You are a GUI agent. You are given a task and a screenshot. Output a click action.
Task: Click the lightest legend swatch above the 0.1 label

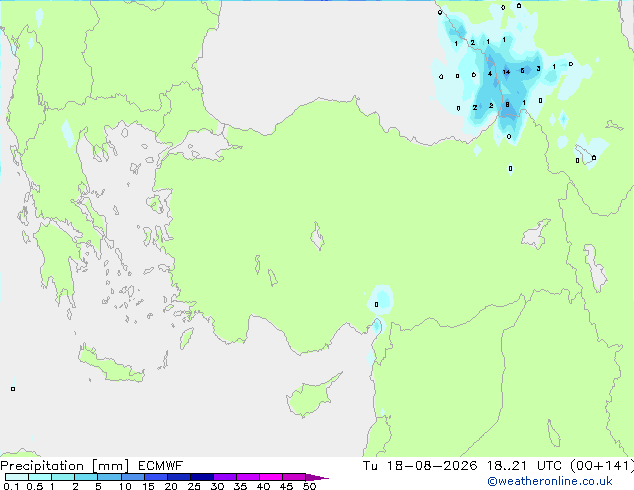pos(17,477)
